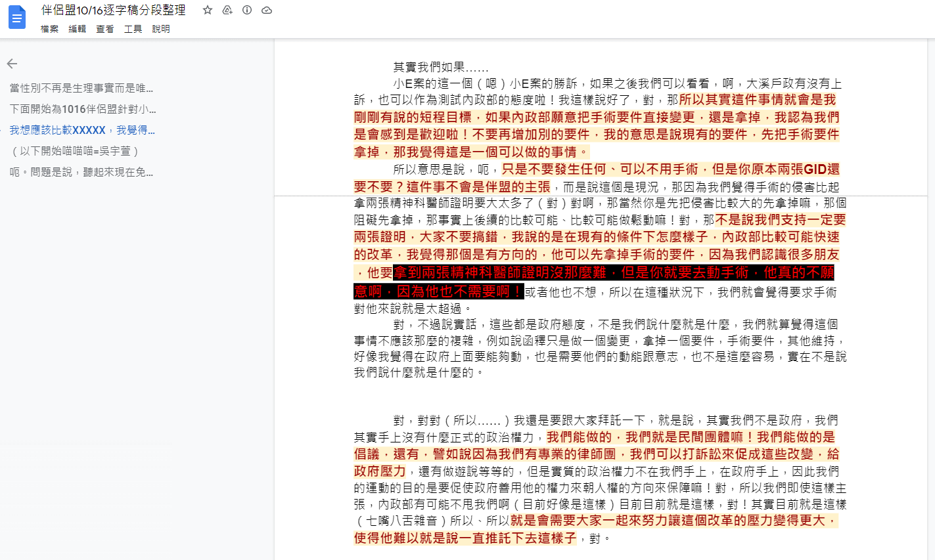The width and height of the screenshot is (935, 560).
Task: Click highlighted text 剛剛有說的短程目標
Action: pyautogui.click(x=413, y=118)
